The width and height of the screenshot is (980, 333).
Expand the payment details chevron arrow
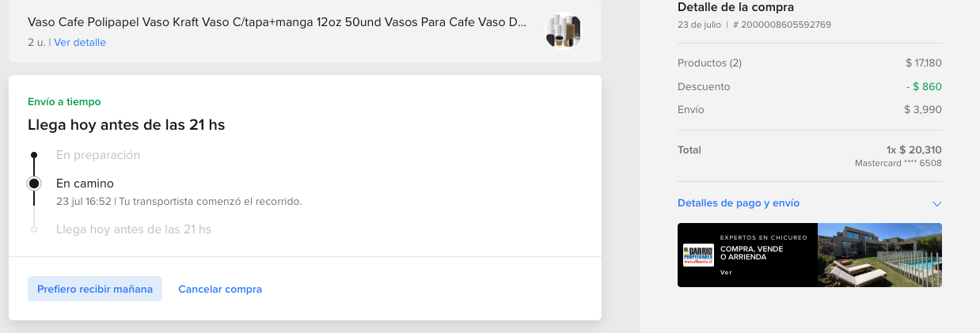pyautogui.click(x=936, y=203)
